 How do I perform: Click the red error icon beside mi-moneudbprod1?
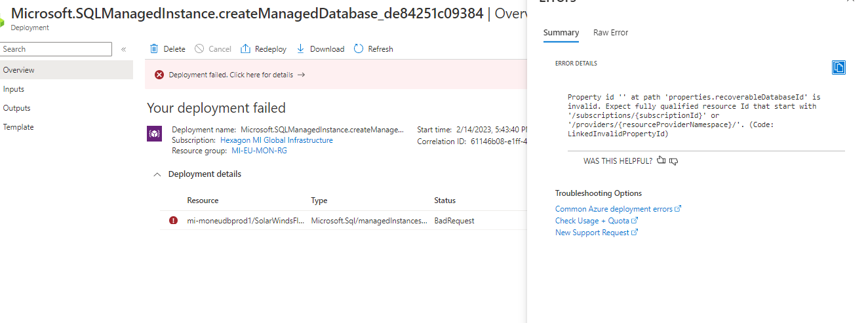point(173,221)
